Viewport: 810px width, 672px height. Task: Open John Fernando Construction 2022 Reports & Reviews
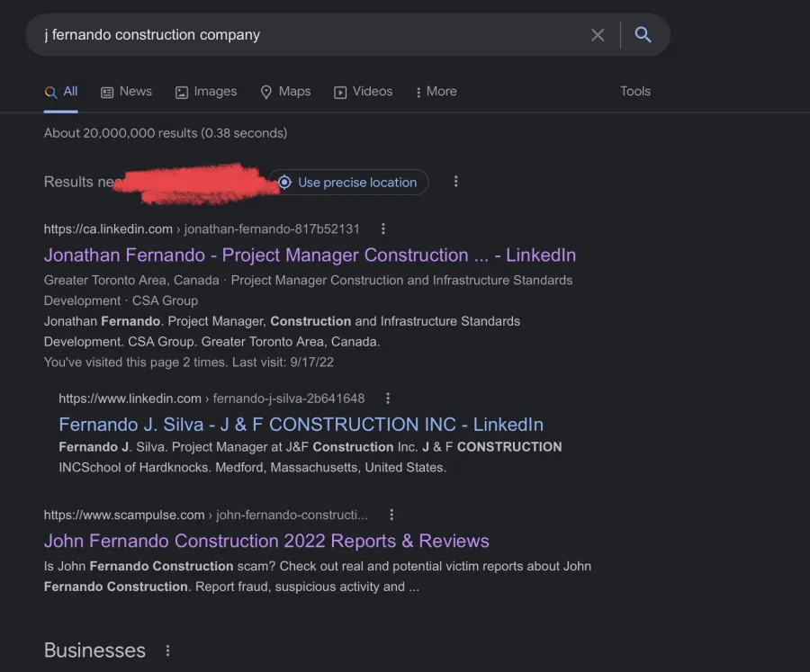pyautogui.click(x=266, y=541)
